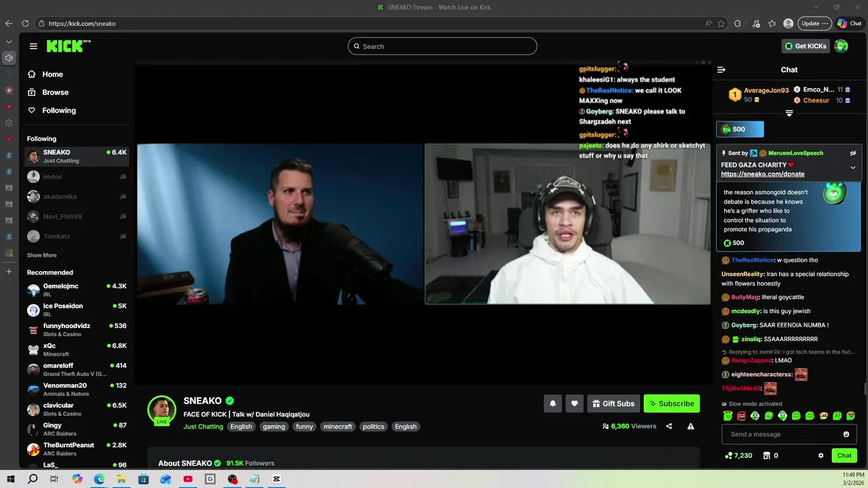This screenshot has height=488, width=868.
Task: Open recommended channel xQc
Action: click(x=77, y=350)
